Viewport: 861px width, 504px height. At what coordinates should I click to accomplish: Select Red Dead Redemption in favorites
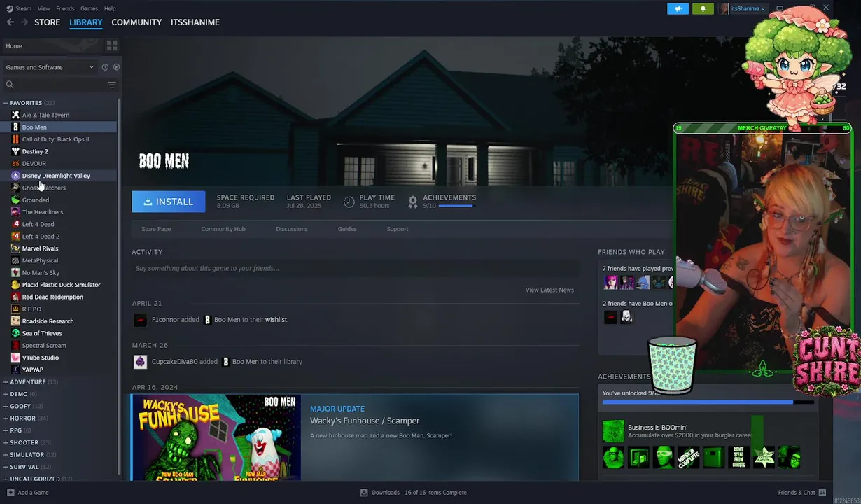[52, 297]
